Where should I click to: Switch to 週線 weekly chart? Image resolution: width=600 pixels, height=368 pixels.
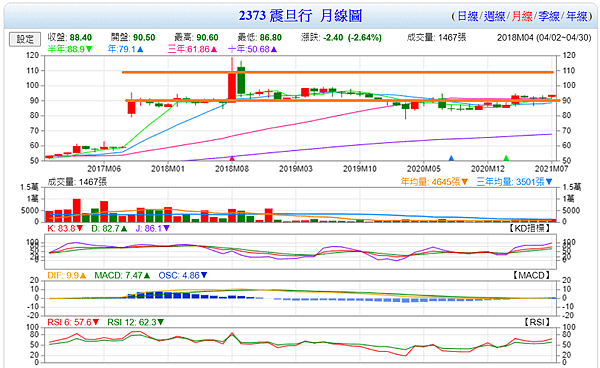pyautogui.click(x=494, y=16)
